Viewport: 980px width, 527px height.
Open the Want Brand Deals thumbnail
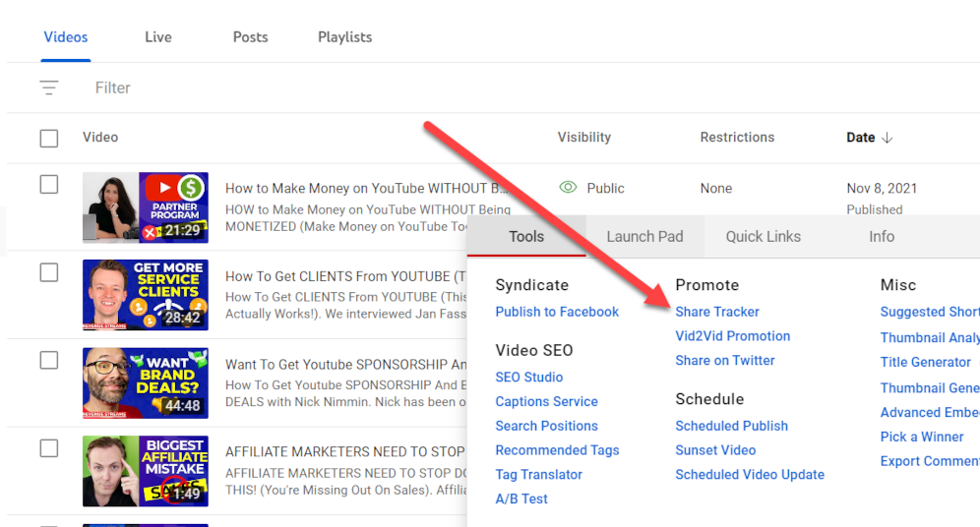click(x=146, y=382)
